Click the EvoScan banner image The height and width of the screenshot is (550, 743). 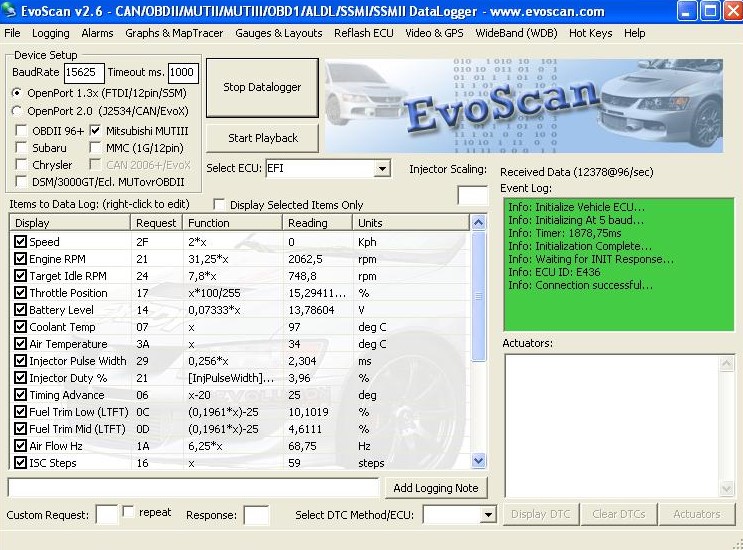click(x=524, y=105)
